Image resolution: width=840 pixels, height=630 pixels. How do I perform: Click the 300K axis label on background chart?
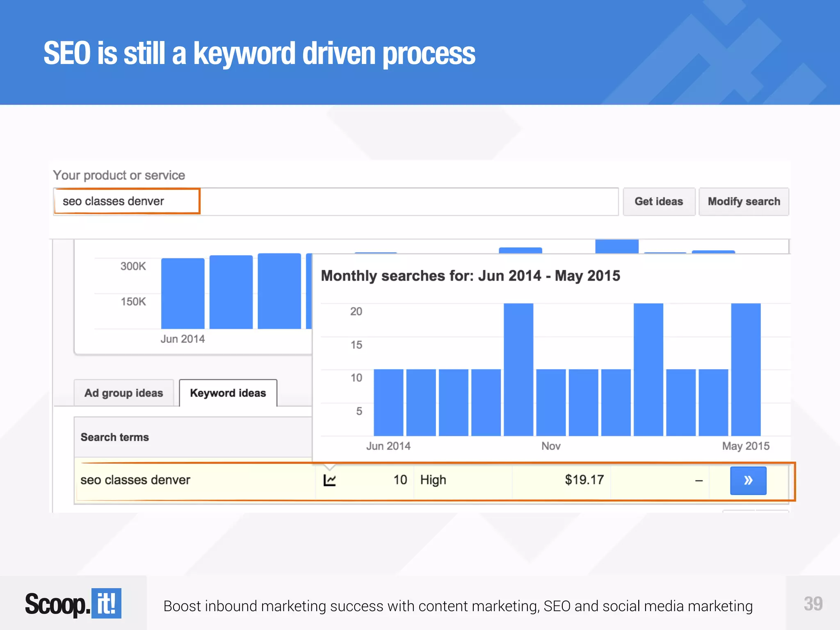pos(133,266)
